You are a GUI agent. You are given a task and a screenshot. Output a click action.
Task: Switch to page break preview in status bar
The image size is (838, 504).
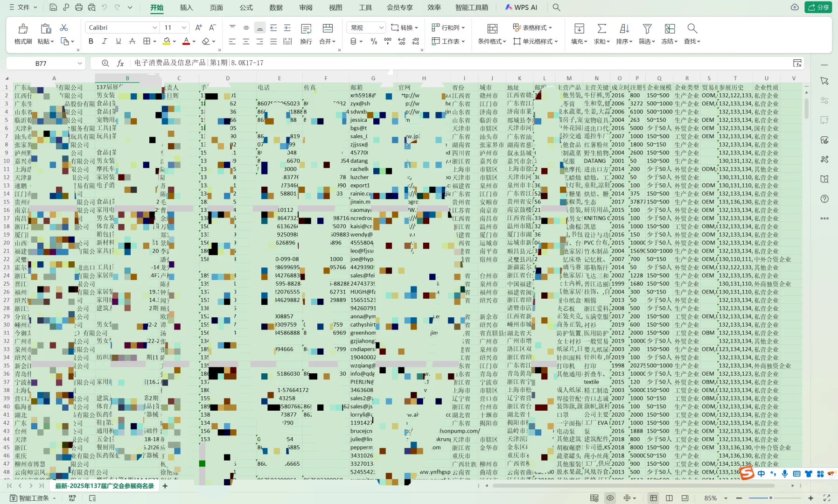tap(669, 498)
